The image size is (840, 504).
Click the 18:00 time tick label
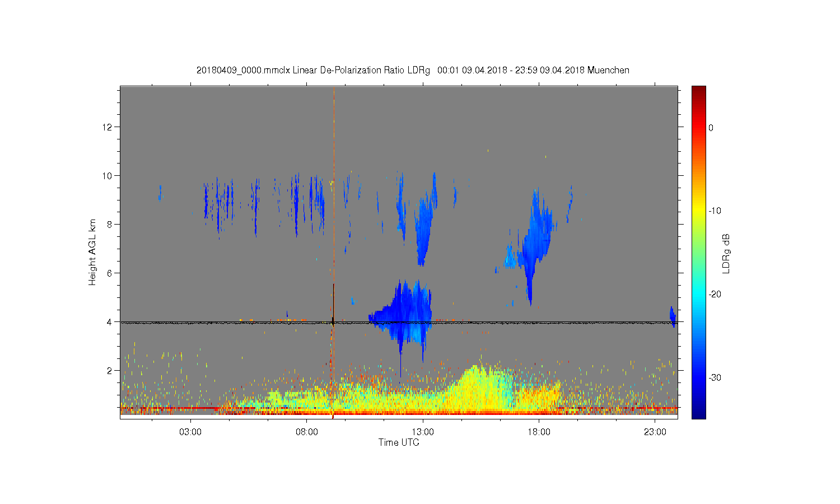pyautogui.click(x=539, y=432)
